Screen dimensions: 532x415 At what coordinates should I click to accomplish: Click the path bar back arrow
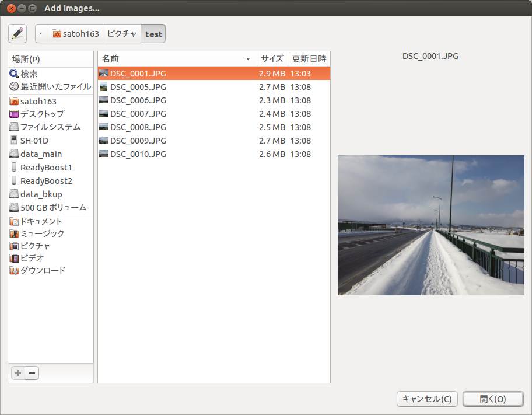41,34
